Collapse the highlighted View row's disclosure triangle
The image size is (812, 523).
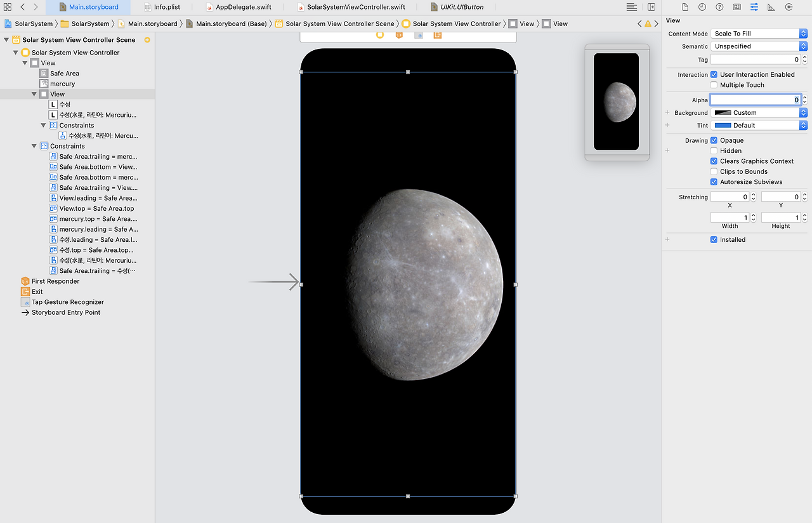[x=34, y=94]
